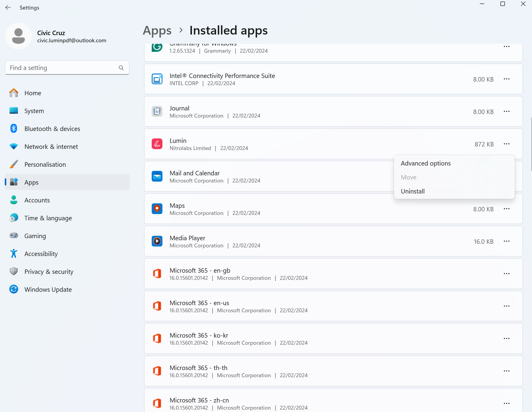Image resolution: width=532 pixels, height=412 pixels.
Task: Select System settings icon
Action: click(x=14, y=110)
